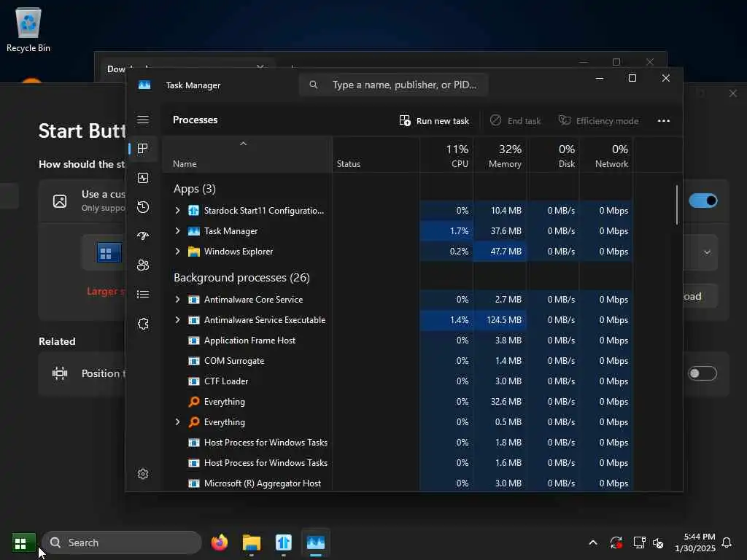
Task: Click the muted volume tray icon
Action: pos(658,542)
